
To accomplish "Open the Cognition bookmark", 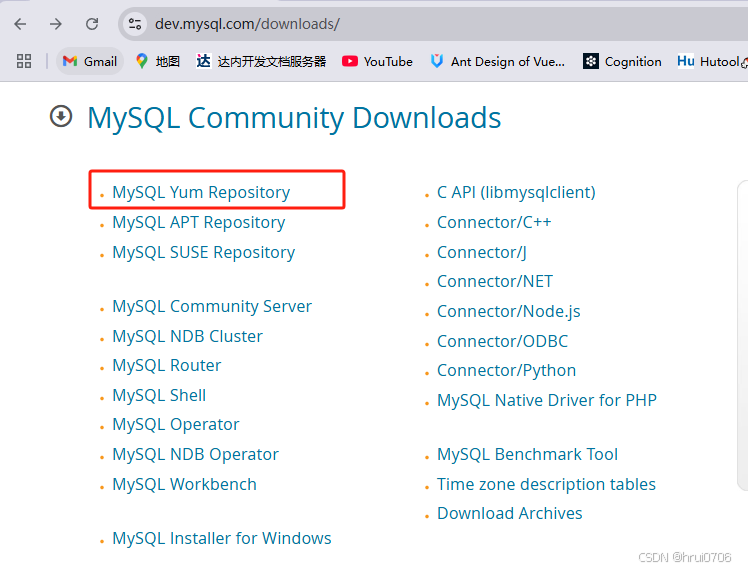I will coord(622,62).
